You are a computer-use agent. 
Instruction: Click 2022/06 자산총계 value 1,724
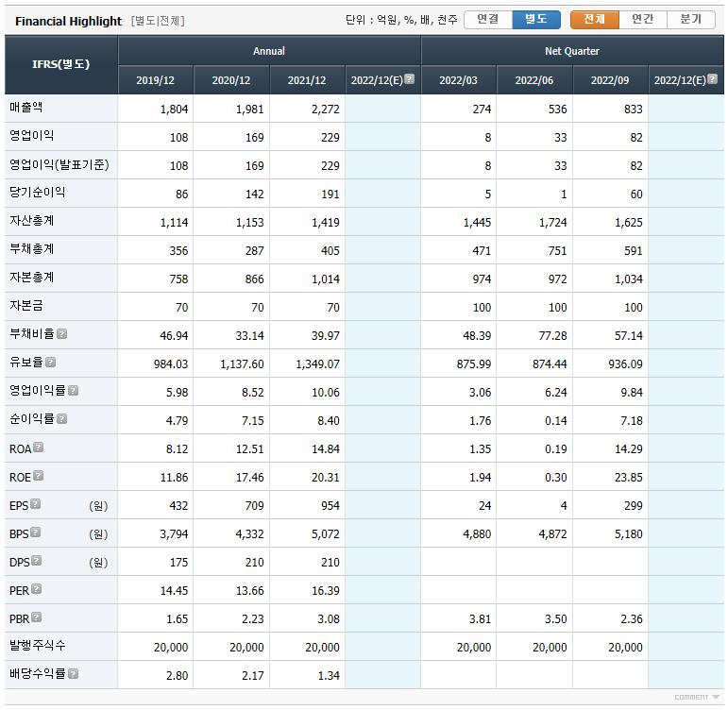(x=553, y=223)
